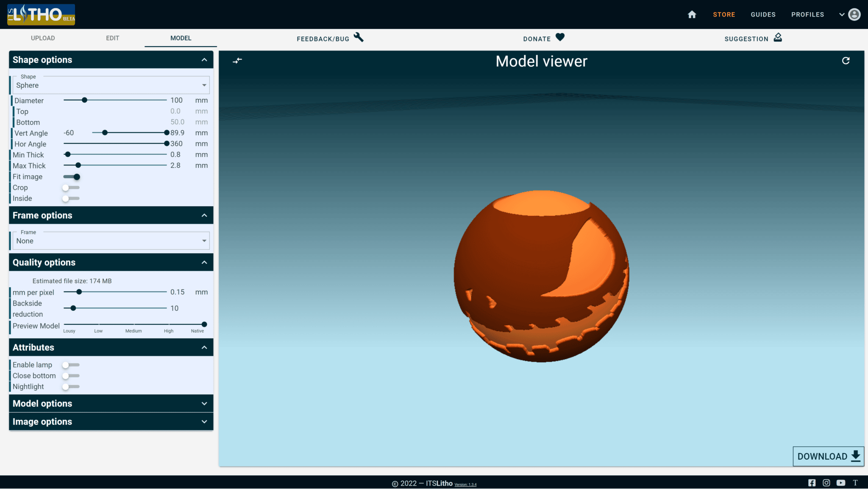The width and height of the screenshot is (868, 489).
Task: Click the Suggestion ballot icon
Action: click(x=778, y=37)
